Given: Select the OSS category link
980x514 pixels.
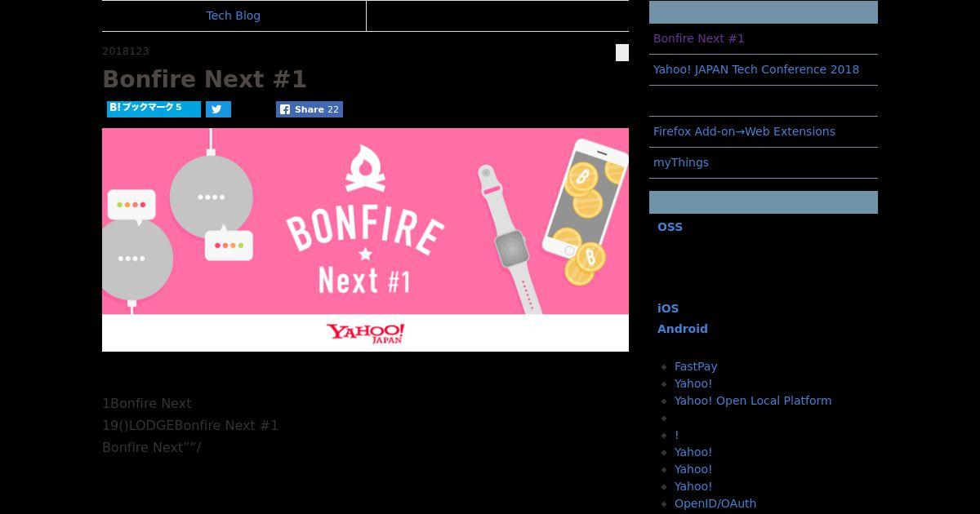Looking at the screenshot, I should (x=670, y=227).
